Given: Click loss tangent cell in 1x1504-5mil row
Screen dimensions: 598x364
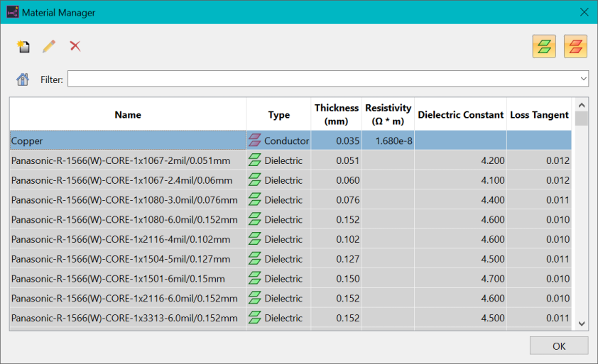Looking at the screenshot, I should pos(539,259).
